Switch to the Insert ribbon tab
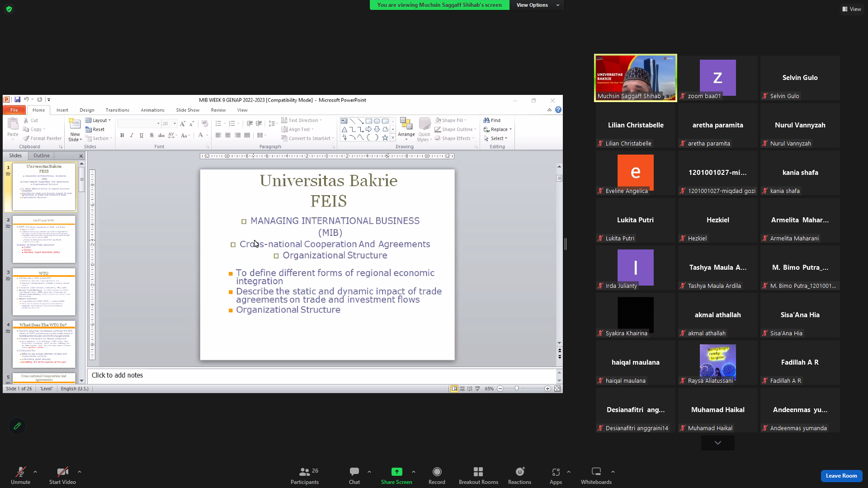The height and width of the screenshot is (488, 868). point(62,110)
